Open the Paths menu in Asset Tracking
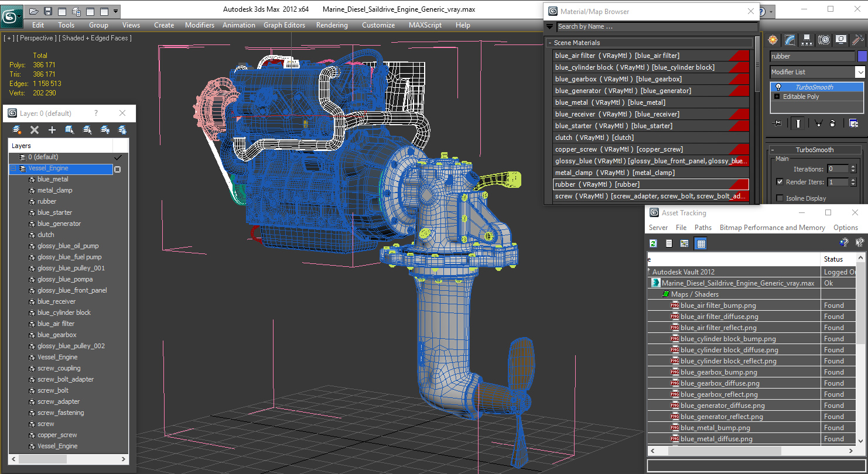 tap(703, 228)
